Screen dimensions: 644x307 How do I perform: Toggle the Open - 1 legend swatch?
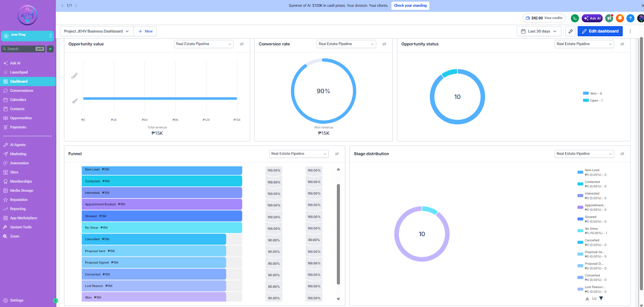pyautogui.click(x=586, y=101)
